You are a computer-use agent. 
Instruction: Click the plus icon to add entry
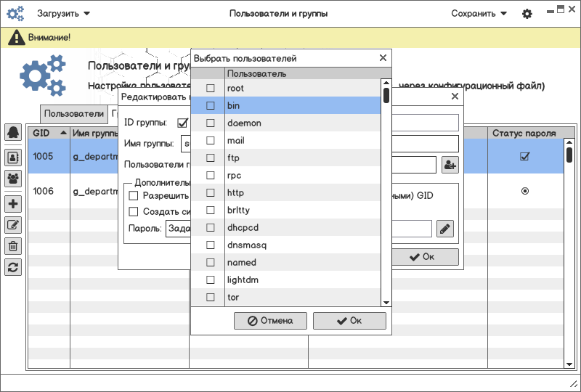(13, 204)
